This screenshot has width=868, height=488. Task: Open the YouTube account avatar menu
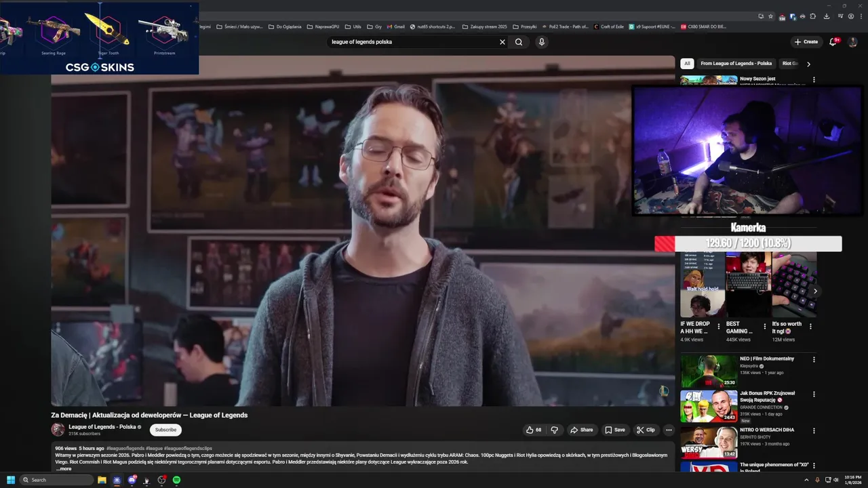[853, 42]
